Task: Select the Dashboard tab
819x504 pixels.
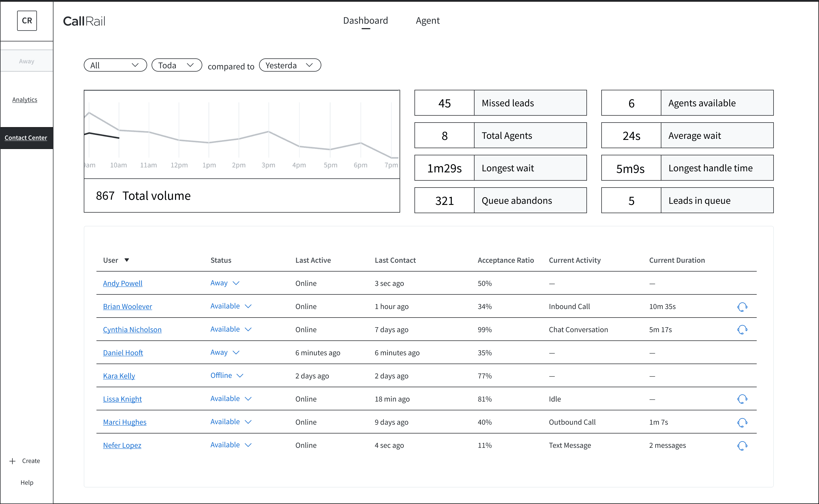Action: (365, 21)
